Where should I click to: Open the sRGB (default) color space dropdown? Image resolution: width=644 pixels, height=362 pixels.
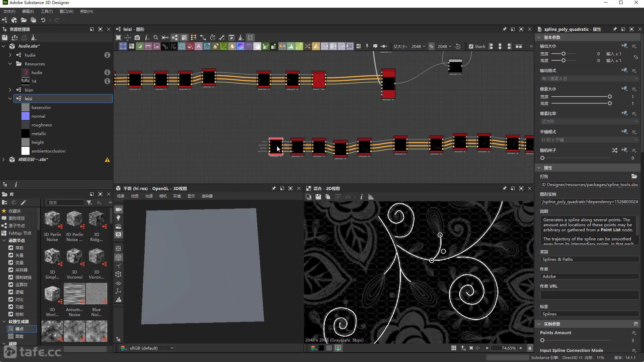coord(151,348)
